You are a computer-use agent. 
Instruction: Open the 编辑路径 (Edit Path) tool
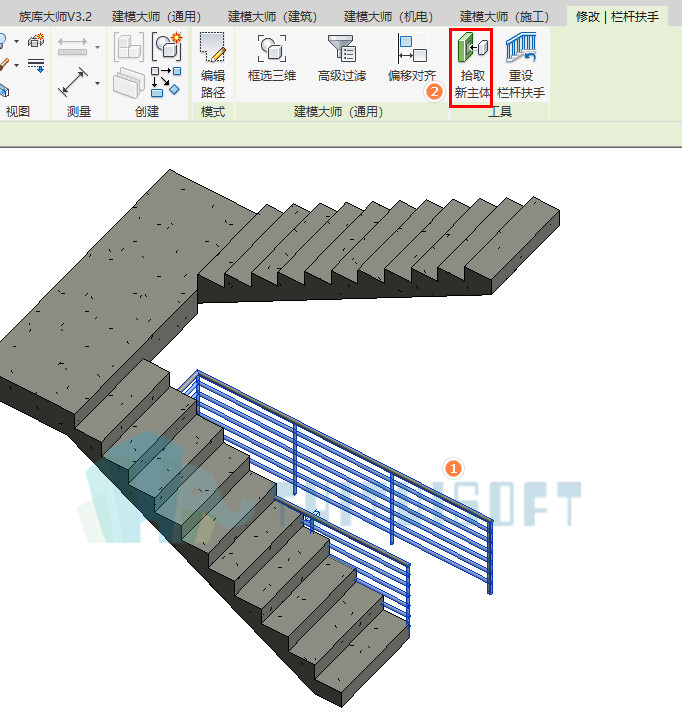(x=213, y=66)
